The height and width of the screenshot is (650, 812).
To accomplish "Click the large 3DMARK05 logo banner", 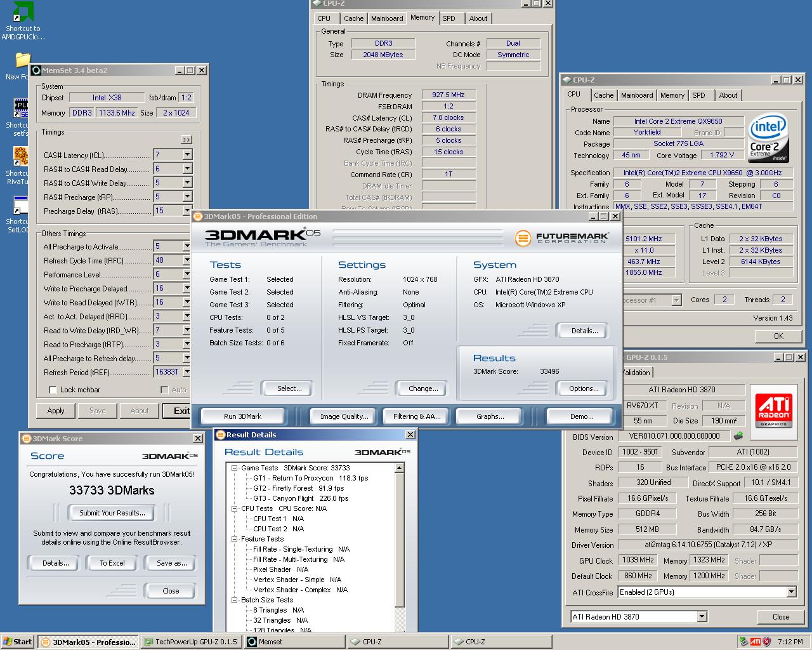I will click(x=263, y=237).
